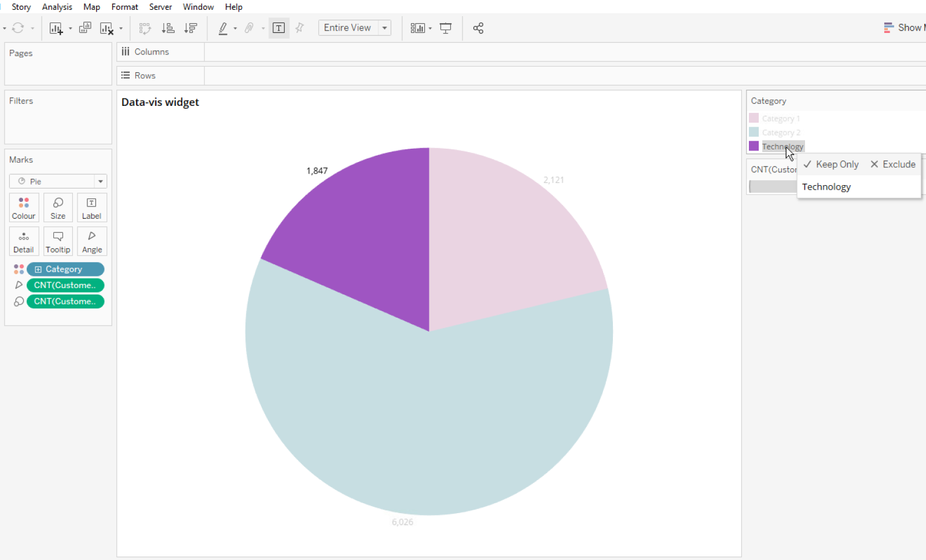Image resolution: width=926 pixels, height=560 pixels.
Task: Click the Share workbook icon in the toolbar
Action: coord(478,27)
